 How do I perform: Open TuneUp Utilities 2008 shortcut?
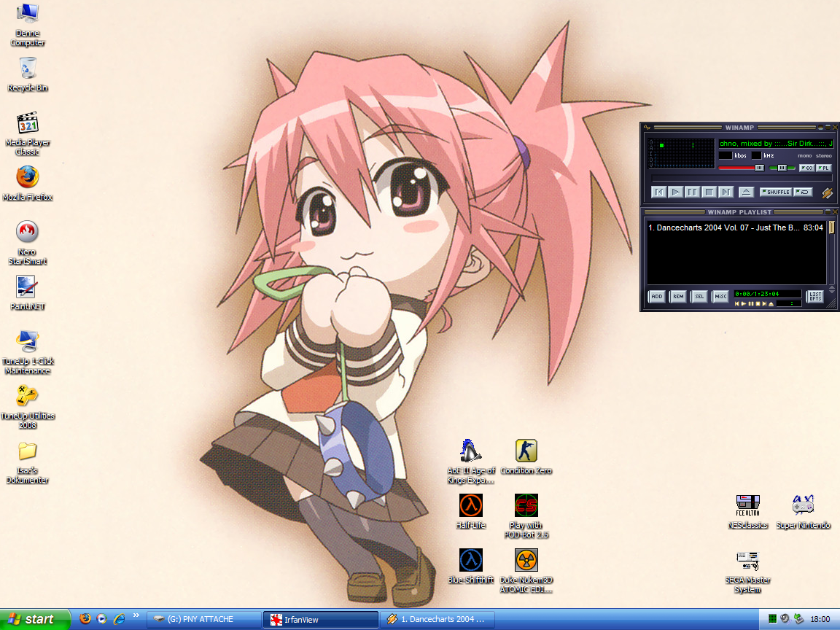tap(27, 407)
